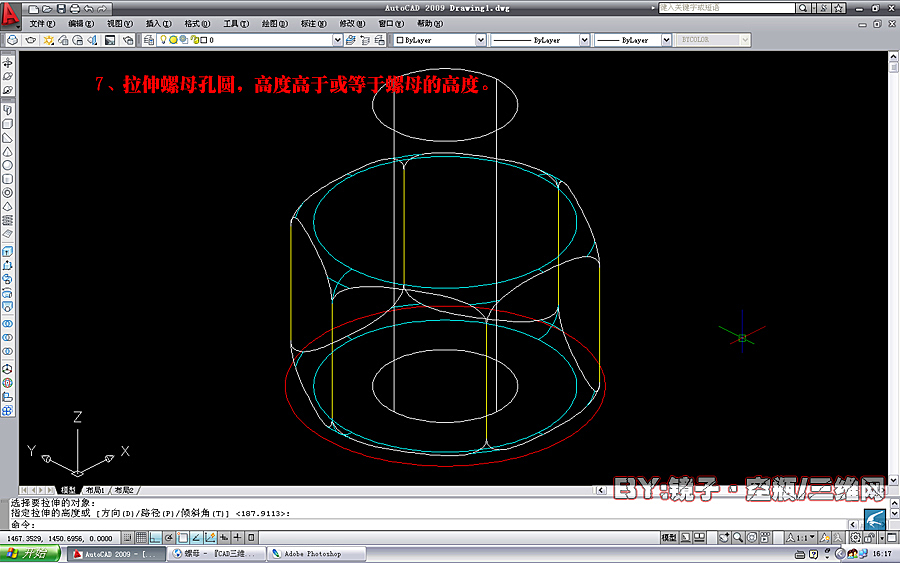Open the 帮助(H) menu
Viewport: 900px width, 563px height.
click(429, 24)
